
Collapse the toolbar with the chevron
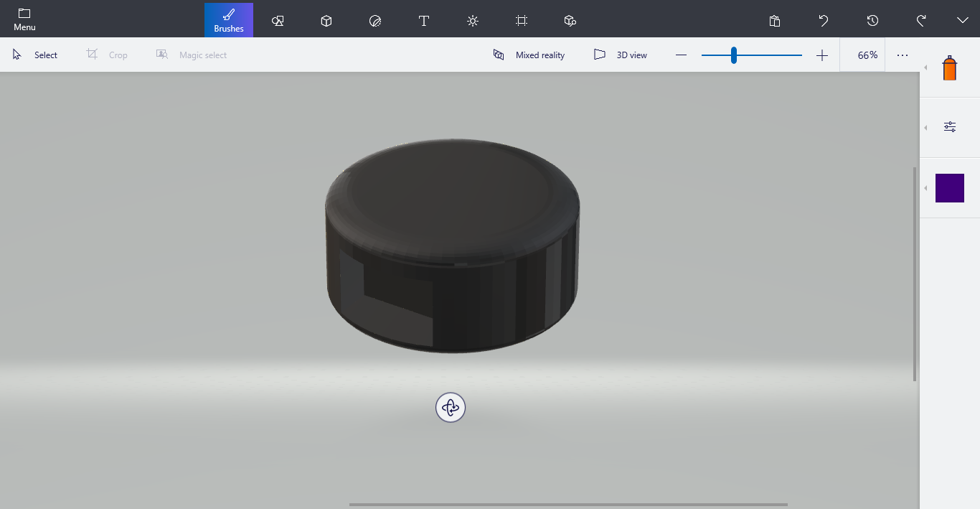(963, 20)
